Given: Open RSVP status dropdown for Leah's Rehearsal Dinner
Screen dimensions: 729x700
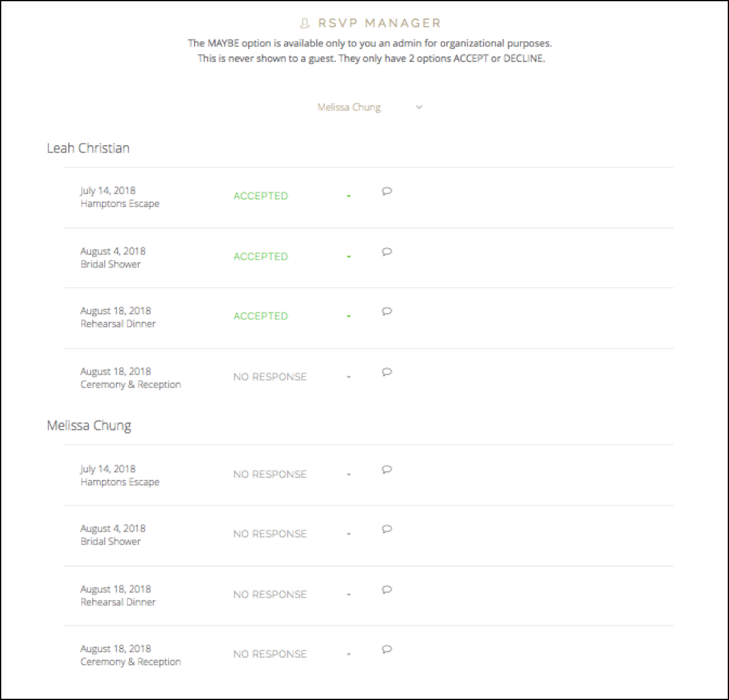Looking at the screenshot, I should click(349, 317).
